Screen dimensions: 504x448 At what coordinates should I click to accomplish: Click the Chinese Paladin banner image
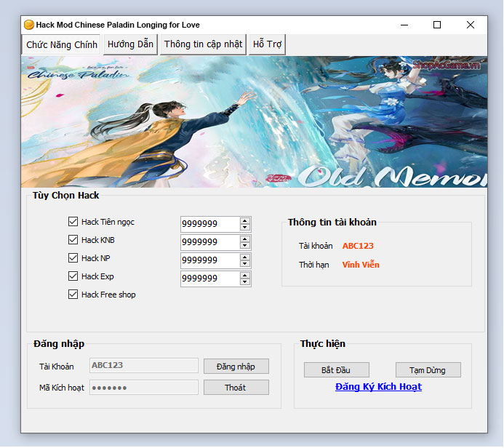pyautogui.click(x=255, y=121)
